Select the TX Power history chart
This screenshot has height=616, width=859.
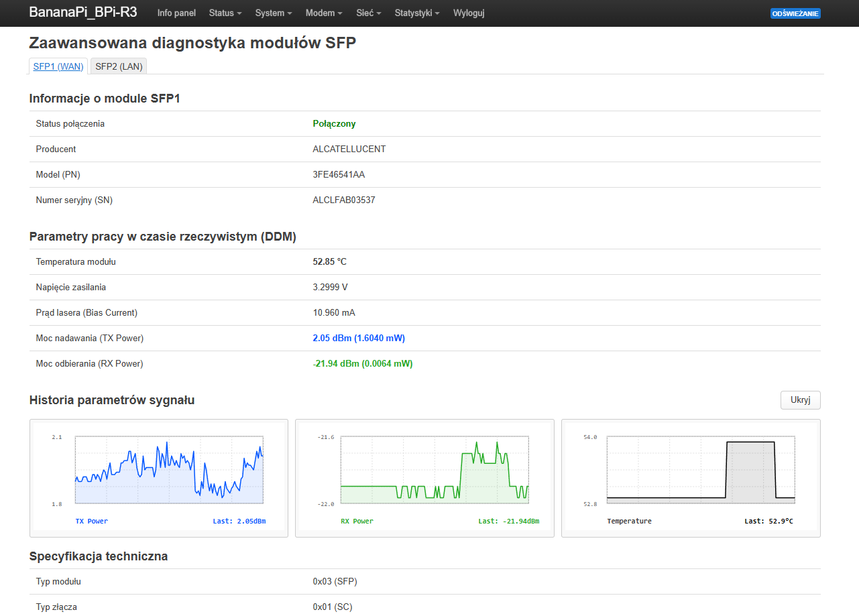159,478
